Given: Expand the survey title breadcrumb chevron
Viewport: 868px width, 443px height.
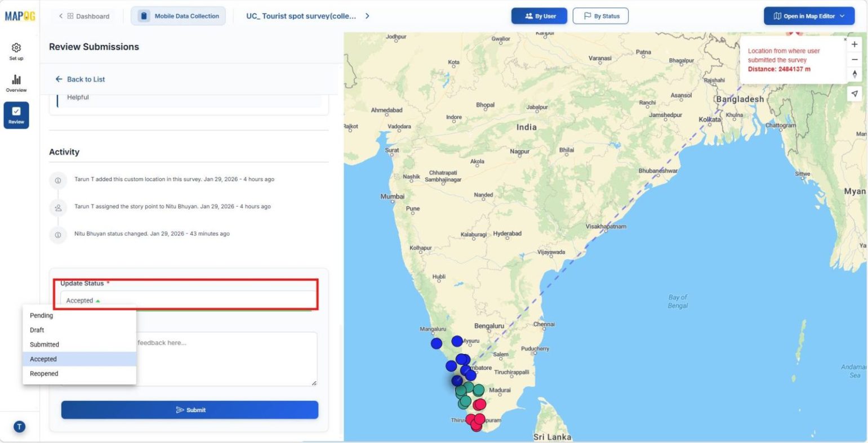Looking at the screenshot, I should point(367,16).
